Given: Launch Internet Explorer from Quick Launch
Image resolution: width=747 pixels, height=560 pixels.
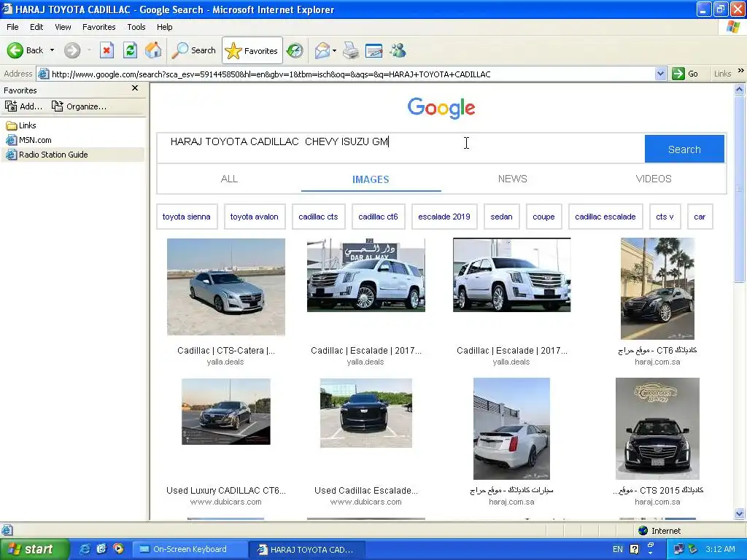Looking at the screenshot, I should pyautogui.click(x=85, y=549).
